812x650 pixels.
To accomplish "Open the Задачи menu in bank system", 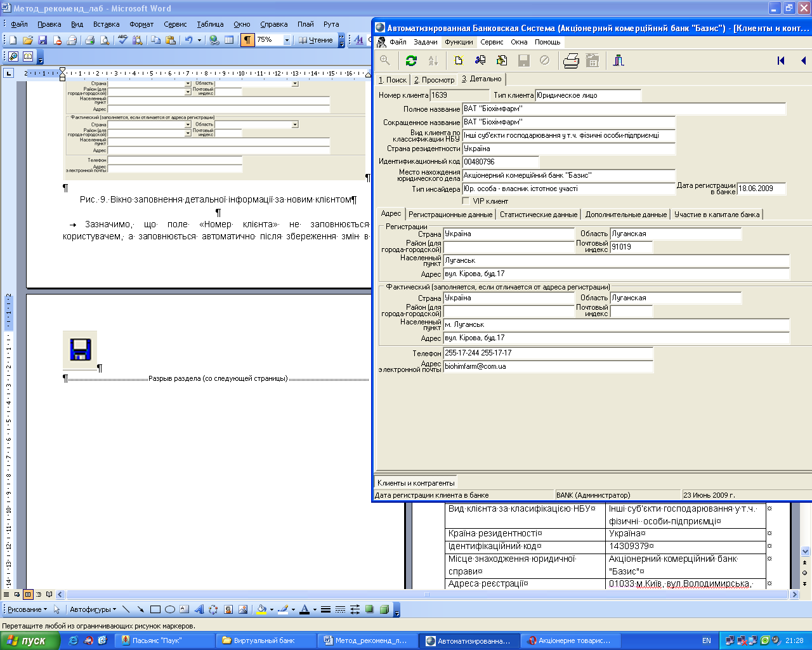I will (426, 42).
